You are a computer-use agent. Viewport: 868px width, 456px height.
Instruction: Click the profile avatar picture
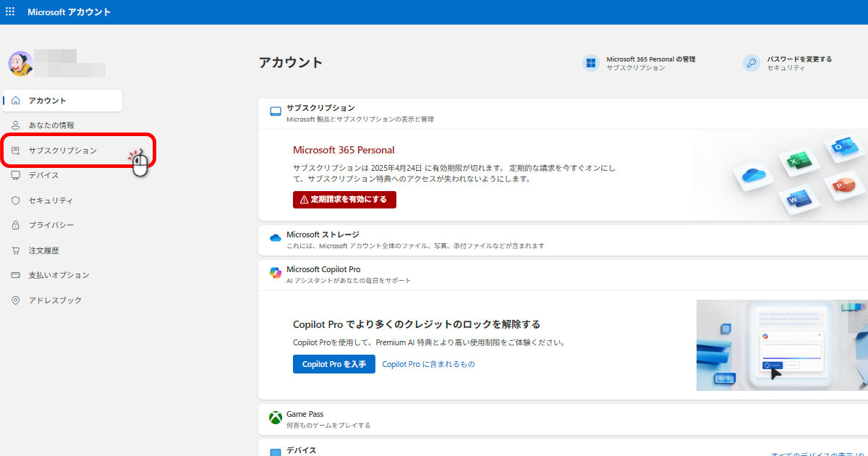pyautogui.click(x=21, y=64)
